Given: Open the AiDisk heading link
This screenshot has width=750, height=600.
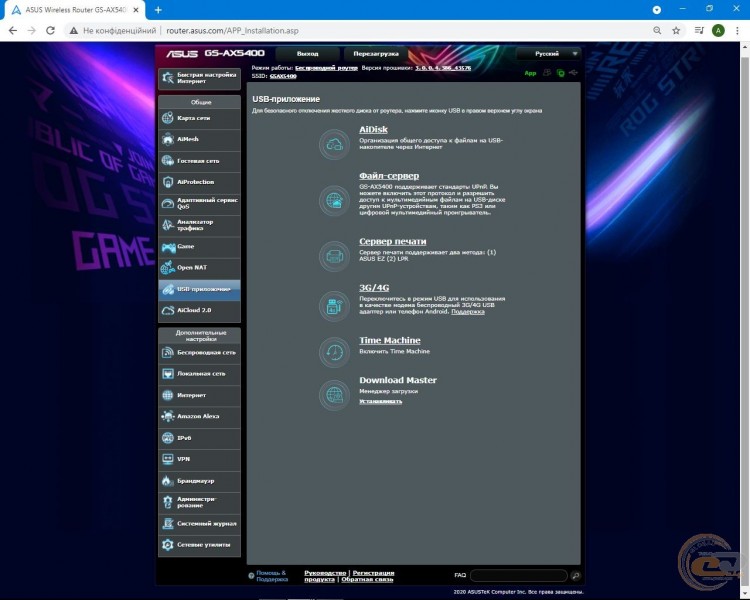Looking at the screenshot, I should 373,130.
